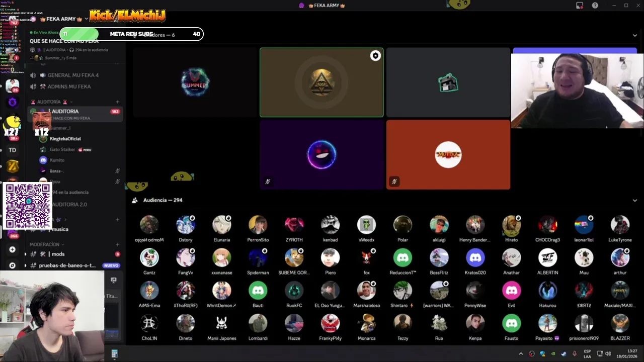Screen dimensions: 644x362
Task: Join the GENERAL MU FEKA 4 voice channel
Action: 73,75
